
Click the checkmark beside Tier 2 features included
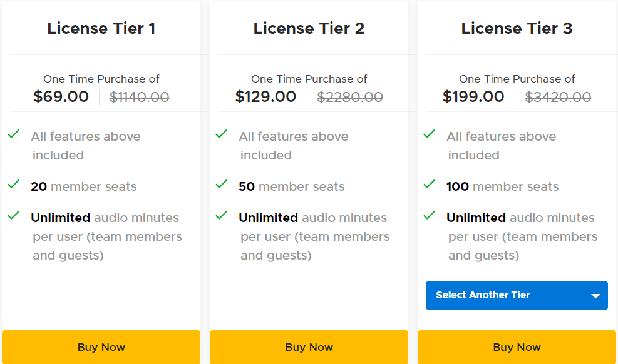[222, 133]
